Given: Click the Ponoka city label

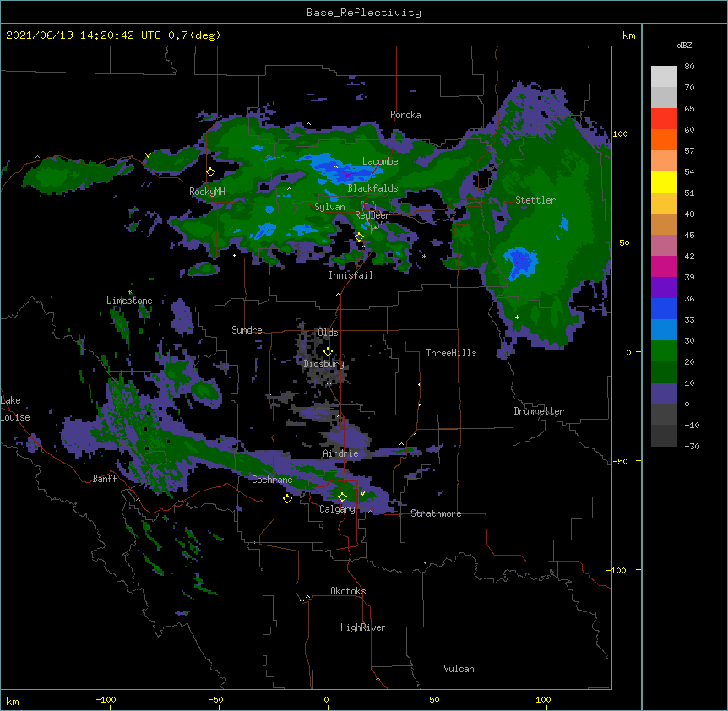Looking at the screenshot, I should [x=405, y=115].
